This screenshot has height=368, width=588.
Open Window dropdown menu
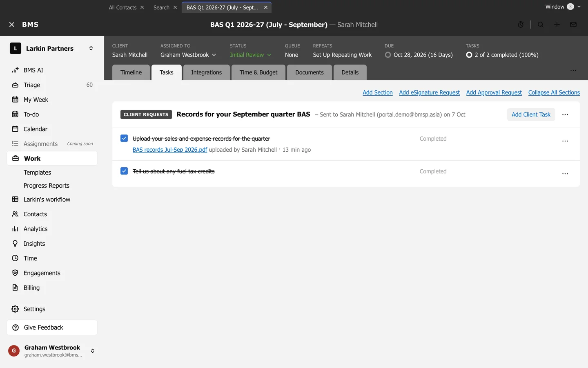[x=563, y=7]
